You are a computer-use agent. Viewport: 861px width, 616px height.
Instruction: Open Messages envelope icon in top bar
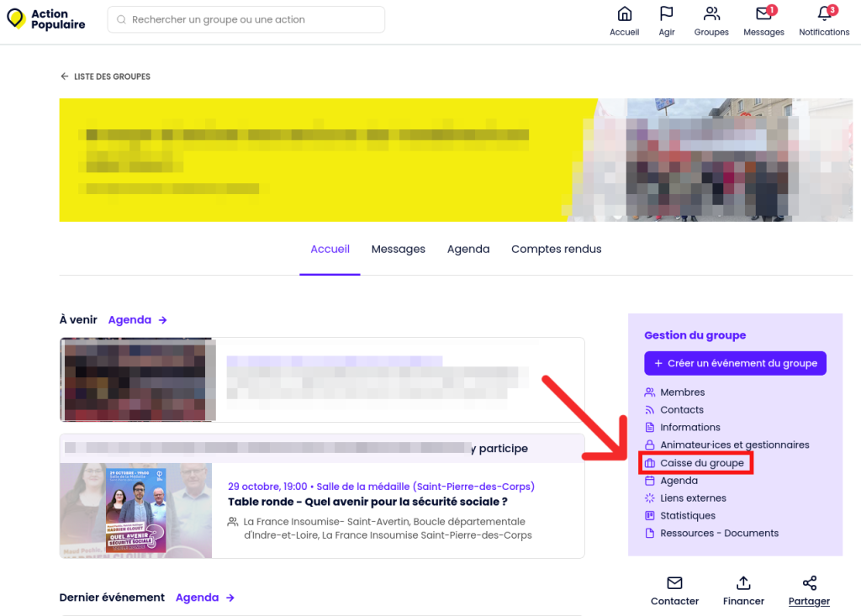(763, 13)
